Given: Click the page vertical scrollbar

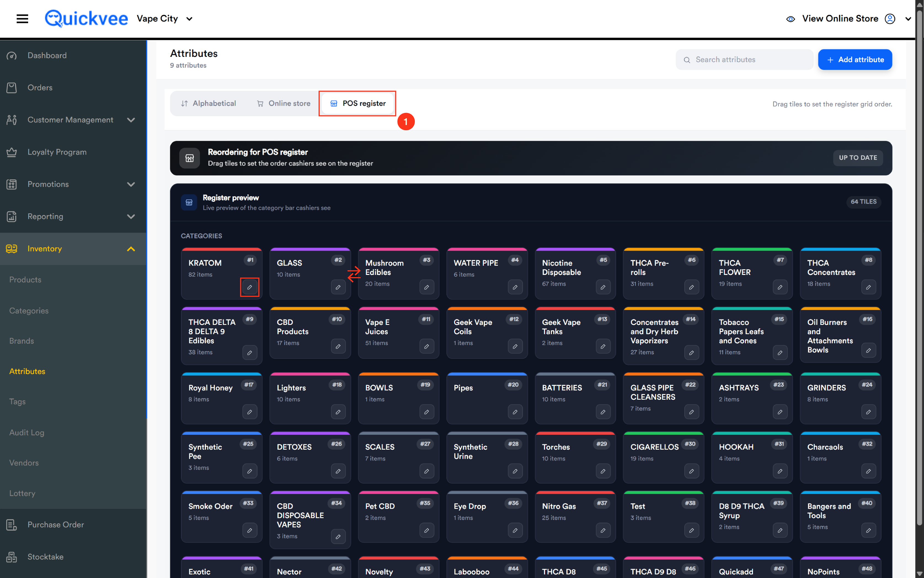Looking at the screenshot, I should point(920,267).
